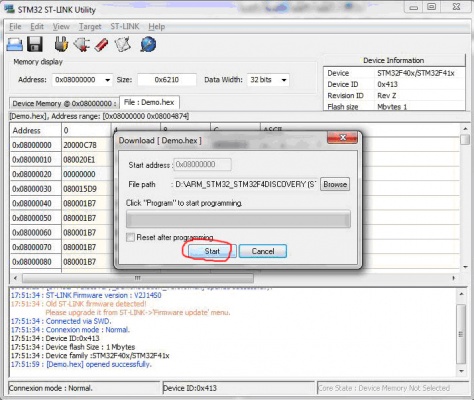Click address cell 0x08000080
Image resolution: width=474 pixels, height=400 pixels.
pyautogui.click(x=36, y=262)
